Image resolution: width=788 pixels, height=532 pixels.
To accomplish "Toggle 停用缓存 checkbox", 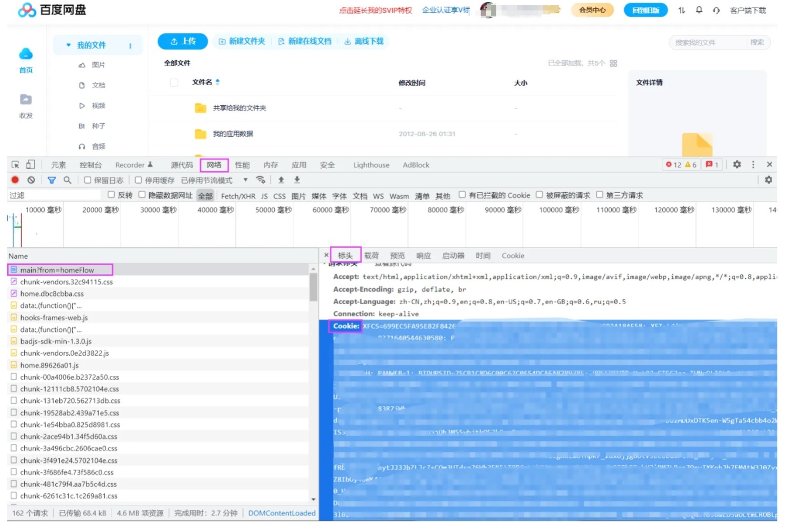I will (x=138, y=180).
